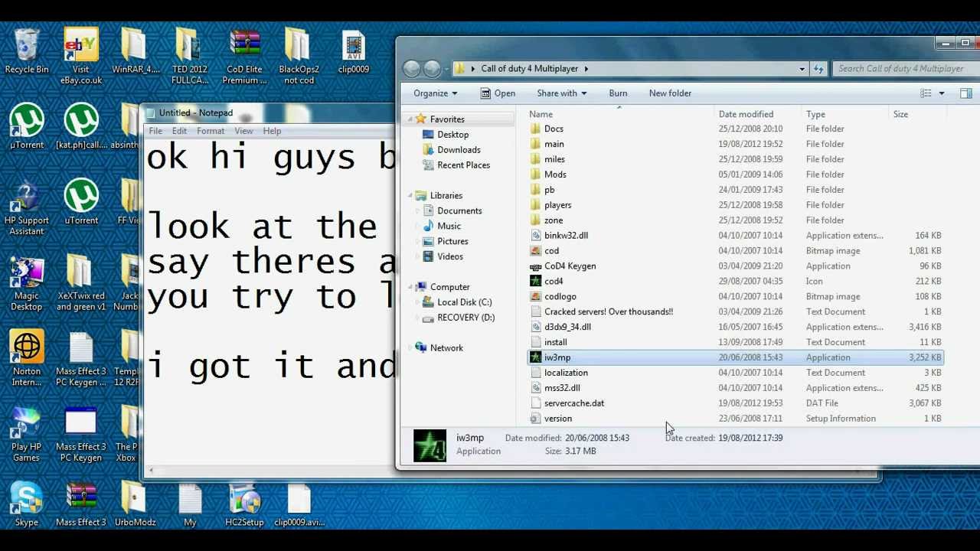Select BlackOps2 not cod folder
Image resolution: width=980 pixels, height=551 pixels.
click(x=299, y=57)
